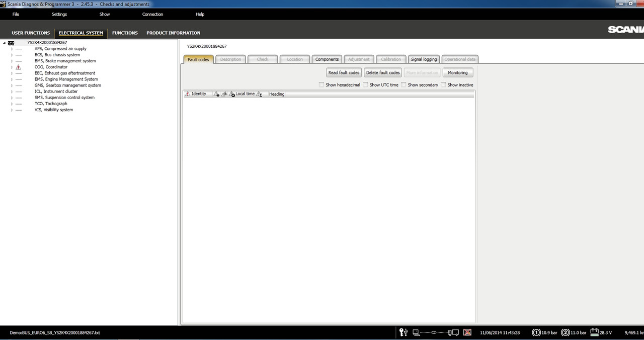Select the ELECTRICAL SYSTEM section

(x=80, y=33)
